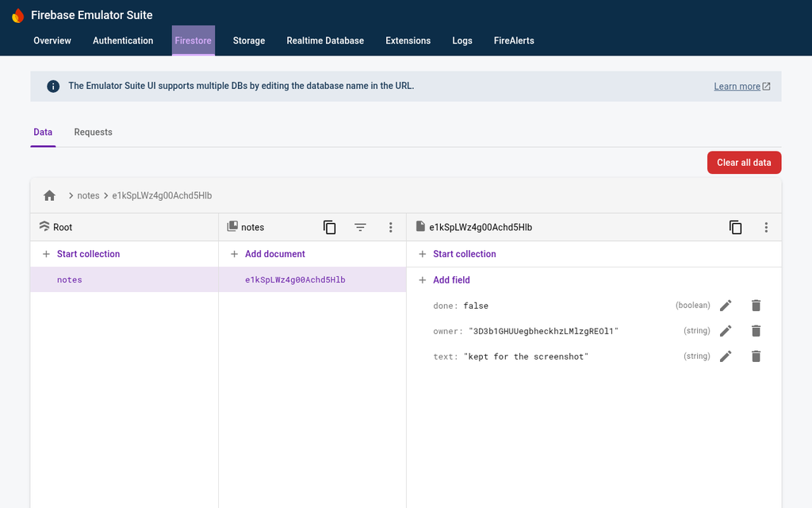Screen dimensions: 812x508
Task: Click plus icon beside Add field
Action: (x=423, y=280)
